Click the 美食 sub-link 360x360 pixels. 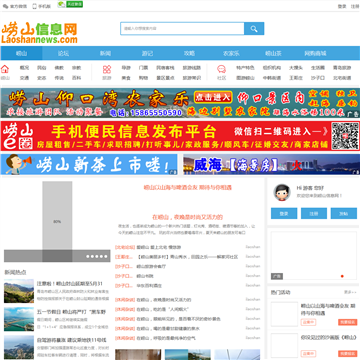coord(126,78)
